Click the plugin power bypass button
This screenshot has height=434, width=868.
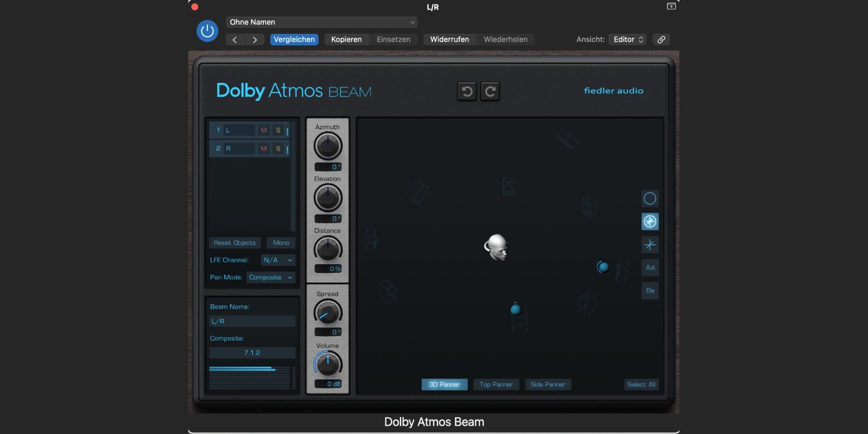207,31
